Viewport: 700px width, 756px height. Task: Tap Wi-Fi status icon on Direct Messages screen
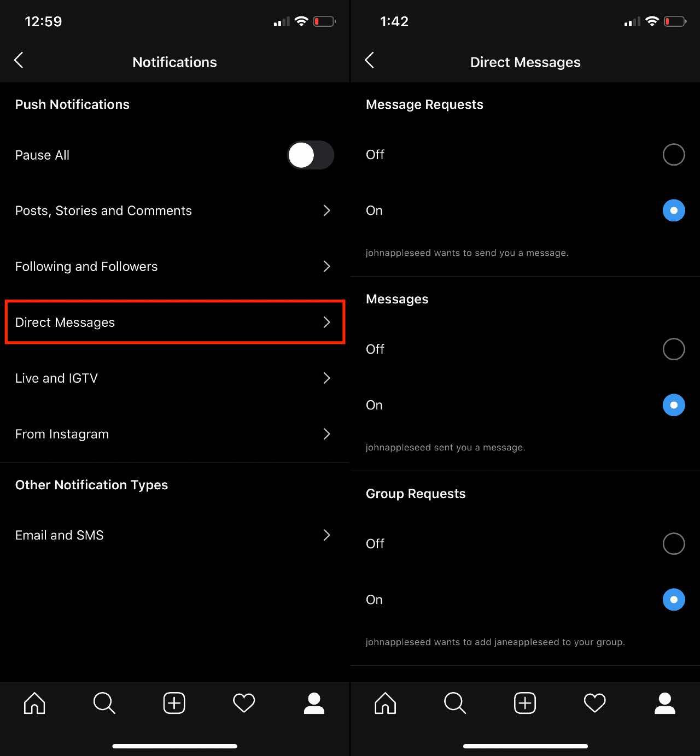click(652, 21)
